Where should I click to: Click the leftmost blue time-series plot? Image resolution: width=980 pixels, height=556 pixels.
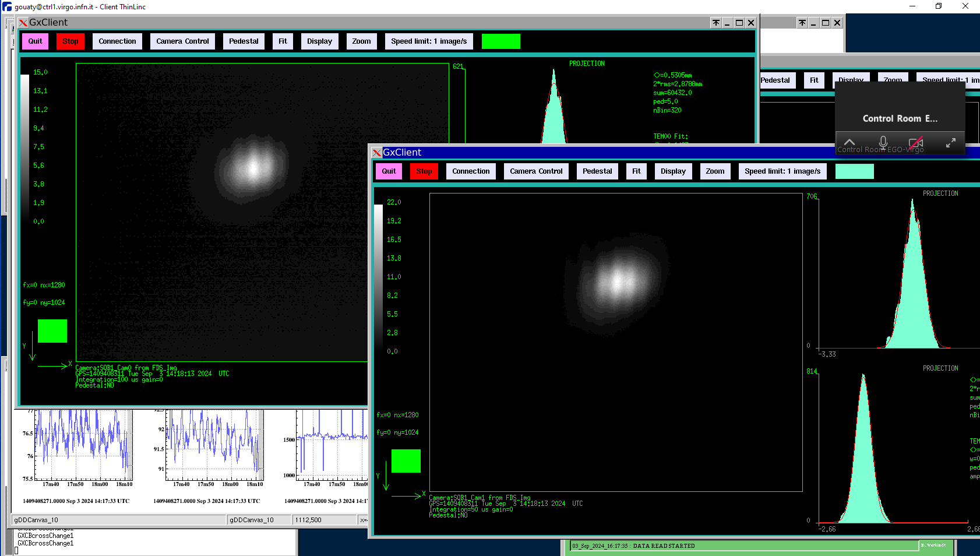point(83,445)
